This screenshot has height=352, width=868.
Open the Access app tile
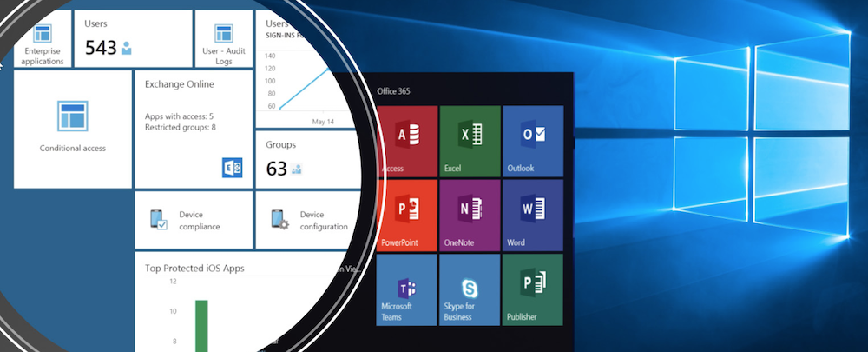(x=407, y=140)
